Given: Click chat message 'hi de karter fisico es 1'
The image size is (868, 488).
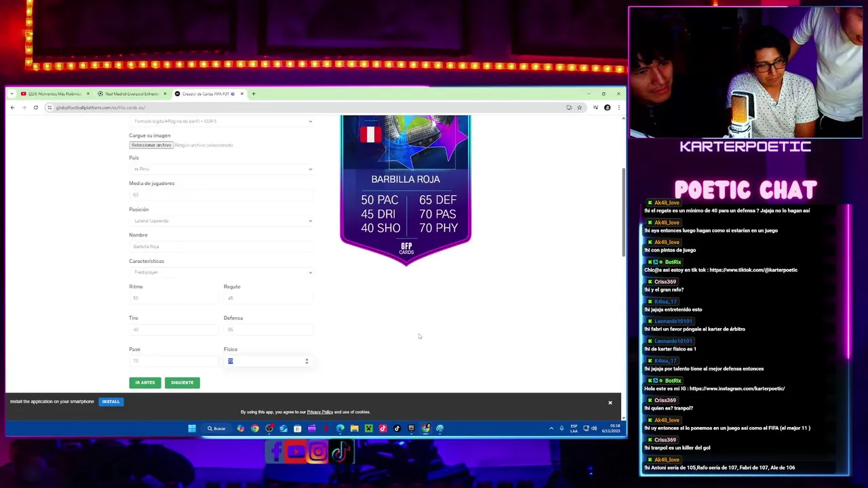Looking at the screenshot, I should [670, 349].
